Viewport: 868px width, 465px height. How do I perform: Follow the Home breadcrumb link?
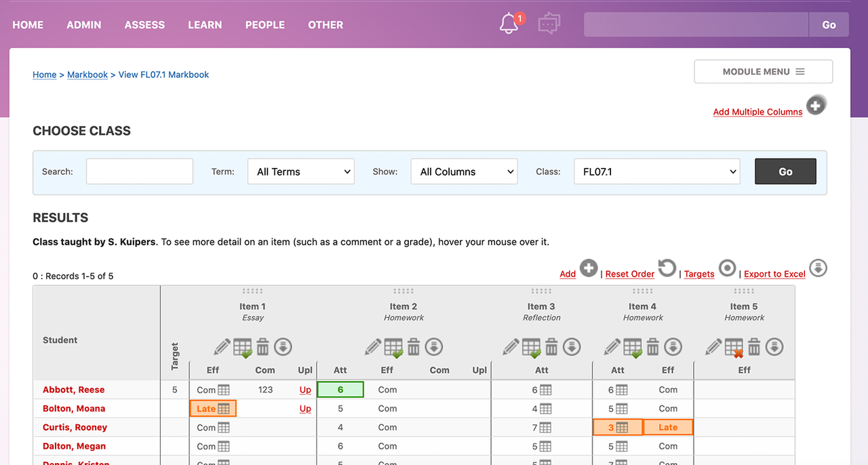tap(45, 75)
